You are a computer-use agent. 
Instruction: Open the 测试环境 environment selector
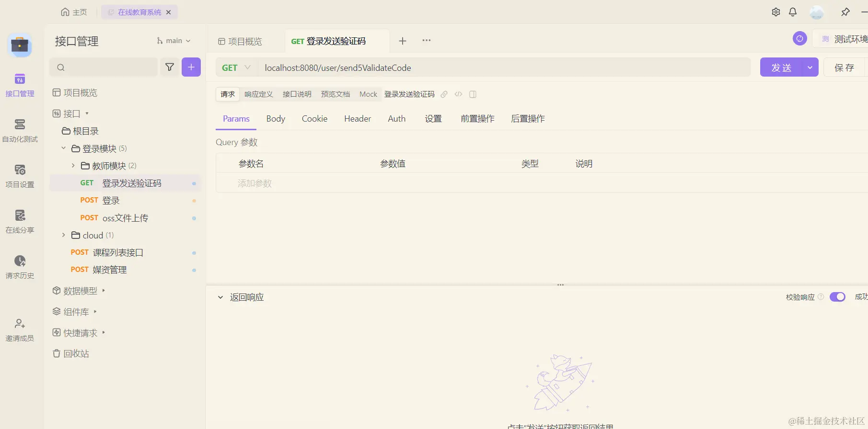tap(844, 39)
